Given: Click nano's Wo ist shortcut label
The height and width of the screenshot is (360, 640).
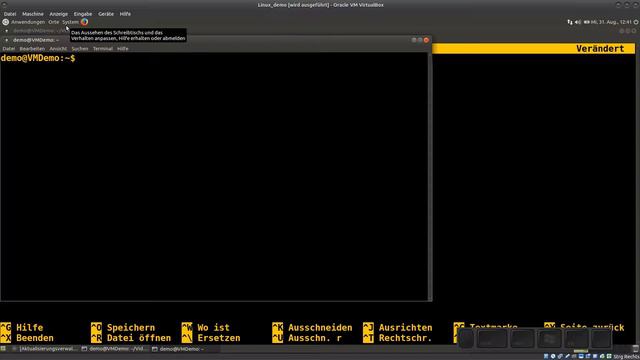Looking at the screenshot, I should point(213,327).
